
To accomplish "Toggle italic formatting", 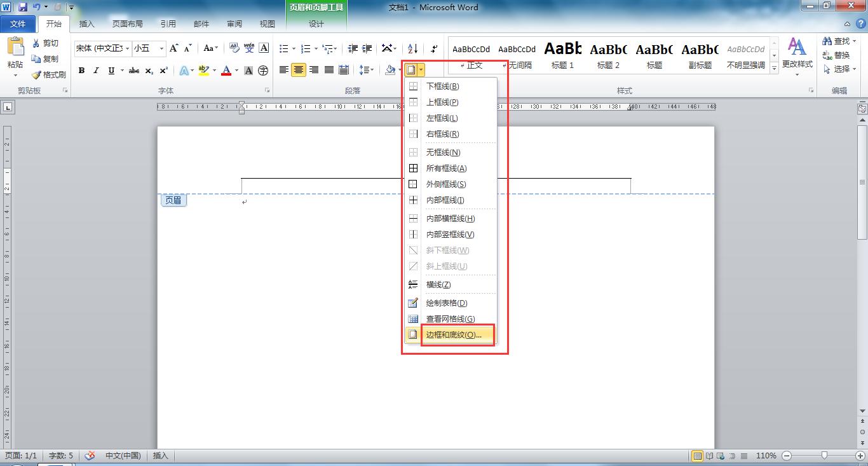I will [96, 71].
